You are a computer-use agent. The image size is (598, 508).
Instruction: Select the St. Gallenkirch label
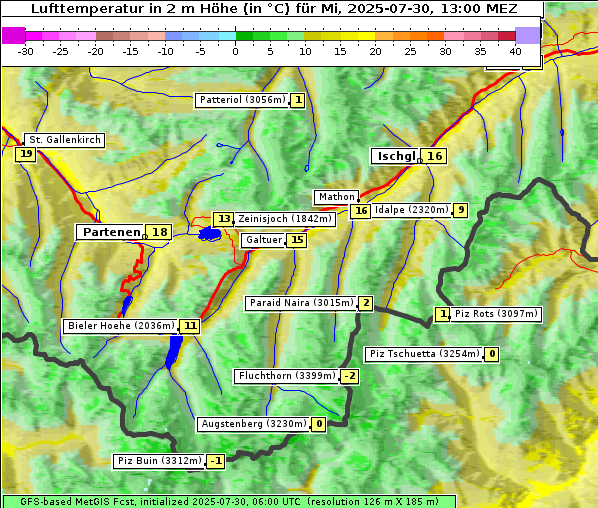pyautogui.click(x=65, y=140)
